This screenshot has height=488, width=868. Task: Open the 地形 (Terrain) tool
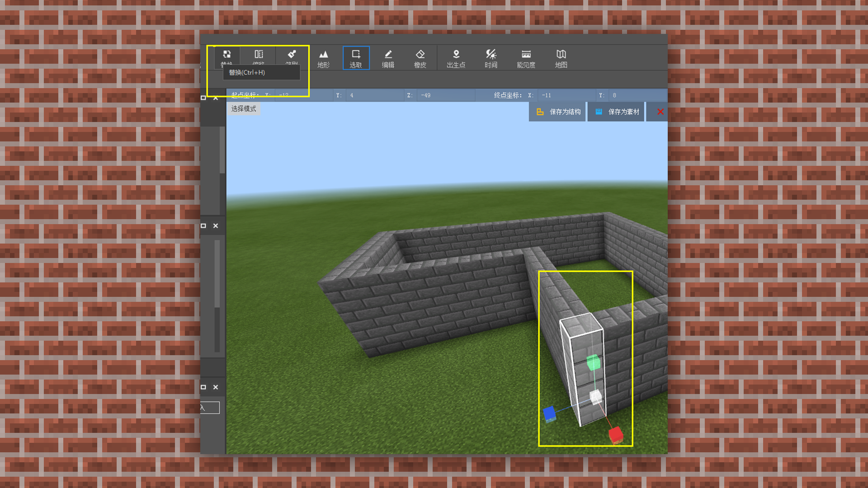(x=323, y=58)
